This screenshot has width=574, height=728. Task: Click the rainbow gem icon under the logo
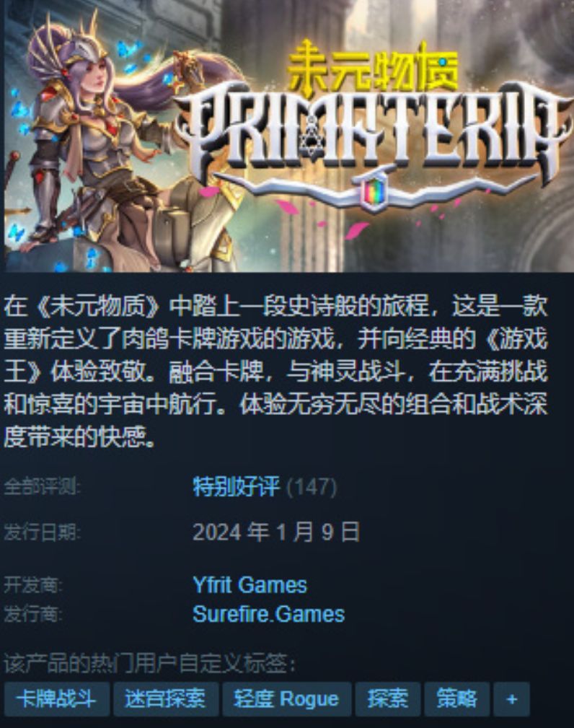374,192
